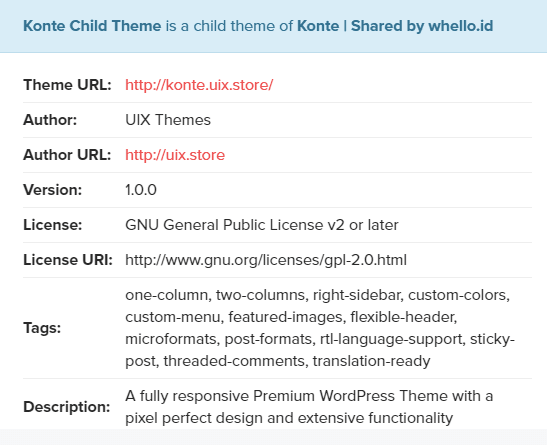This screenshot has width=547, height=445.
Task: Open the konte.uix.store theme URL link
Action: [x=199, y=85]
